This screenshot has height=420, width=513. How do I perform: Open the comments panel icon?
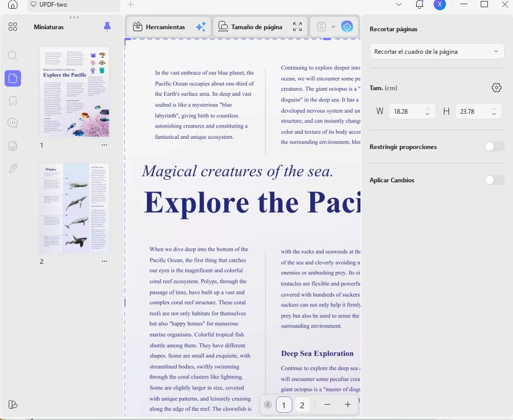[12, 123]
